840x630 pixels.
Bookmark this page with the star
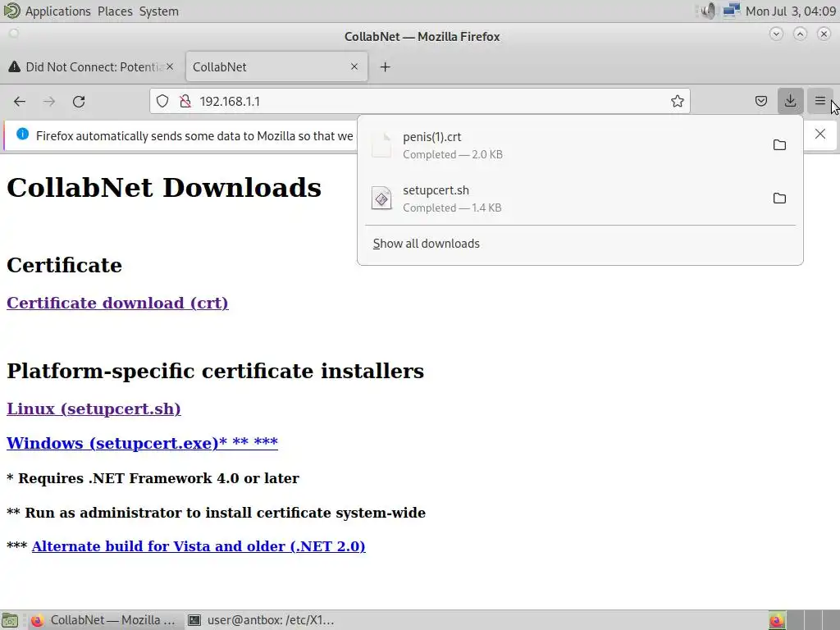[x=677, y=101]
